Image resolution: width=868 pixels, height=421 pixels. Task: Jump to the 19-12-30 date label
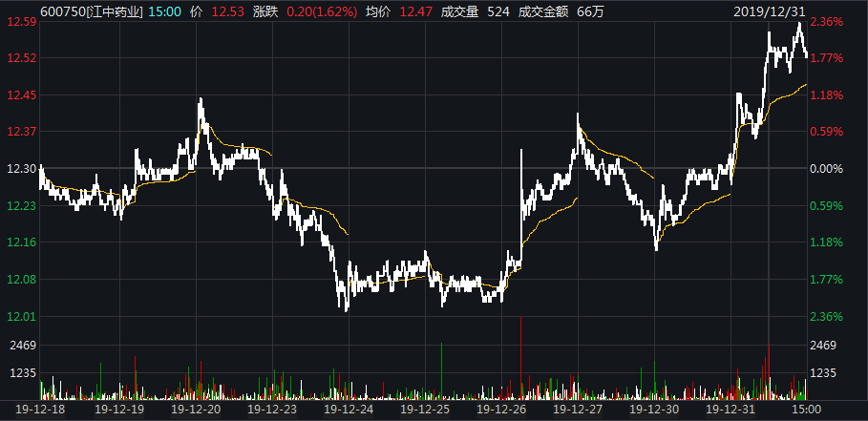tap(654, 408)
